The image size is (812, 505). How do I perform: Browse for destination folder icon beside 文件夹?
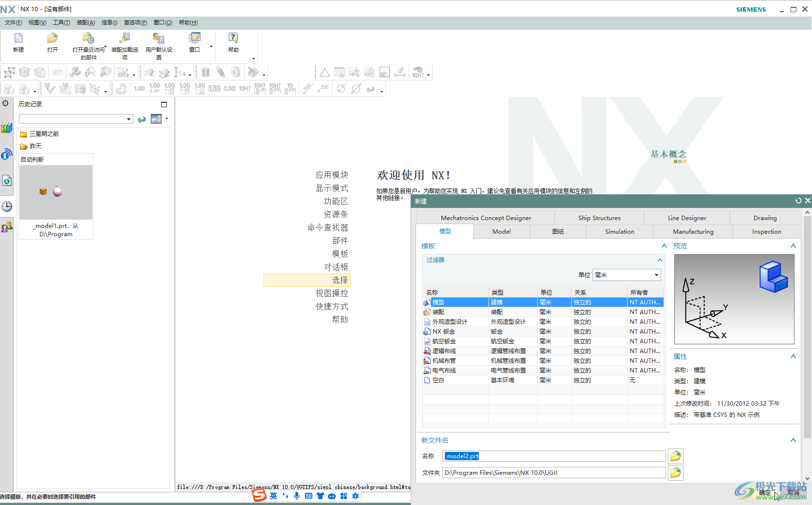pyautogui.click(x=676, y=473)
